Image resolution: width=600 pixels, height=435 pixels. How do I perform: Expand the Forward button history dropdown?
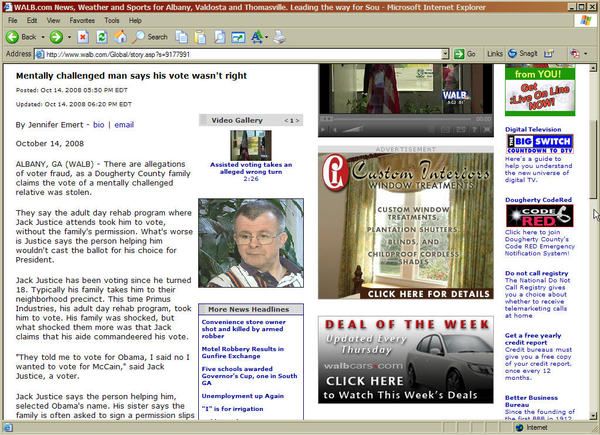point(68,36)
